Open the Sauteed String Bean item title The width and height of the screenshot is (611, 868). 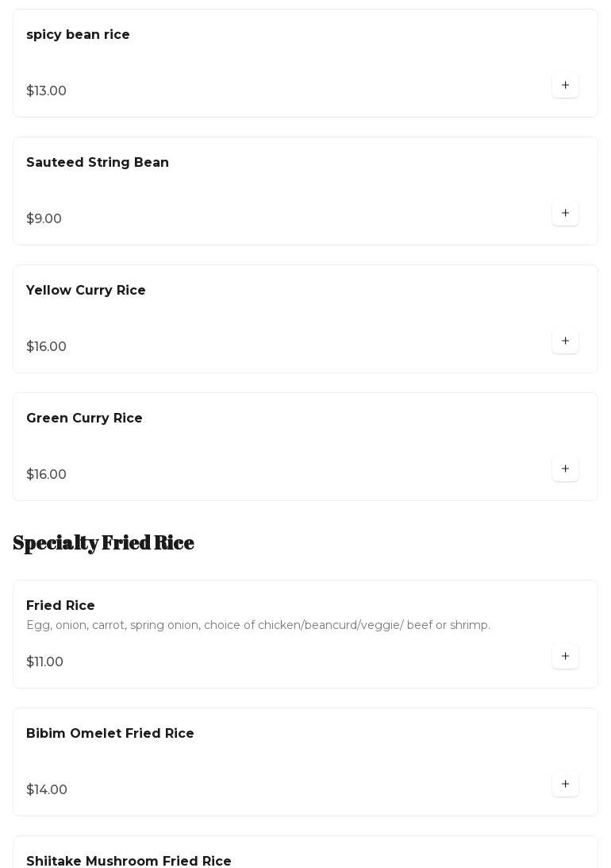(x=98, y=162)
